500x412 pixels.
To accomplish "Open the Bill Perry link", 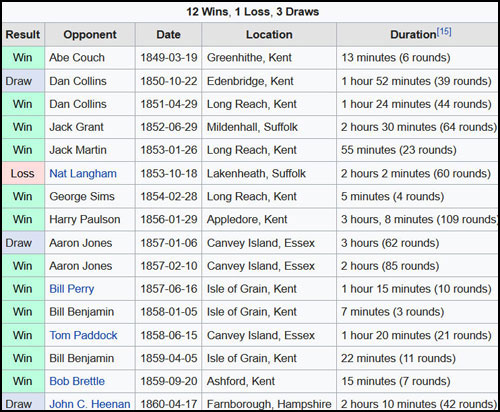I will [72, 289].
